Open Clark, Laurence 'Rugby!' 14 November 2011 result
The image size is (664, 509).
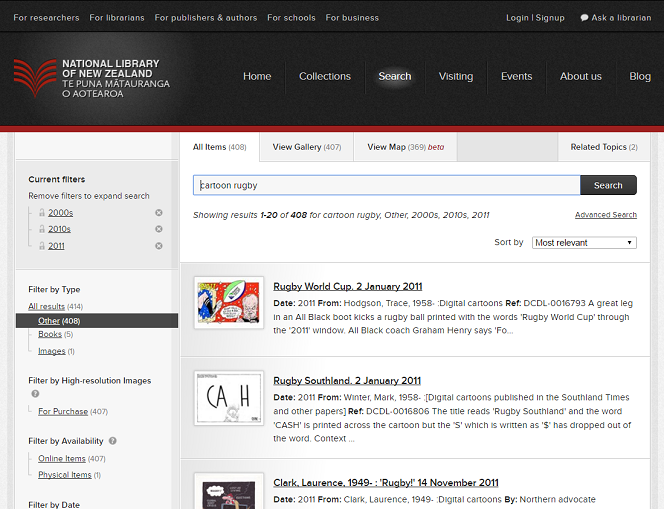click(x=386, y=483)
